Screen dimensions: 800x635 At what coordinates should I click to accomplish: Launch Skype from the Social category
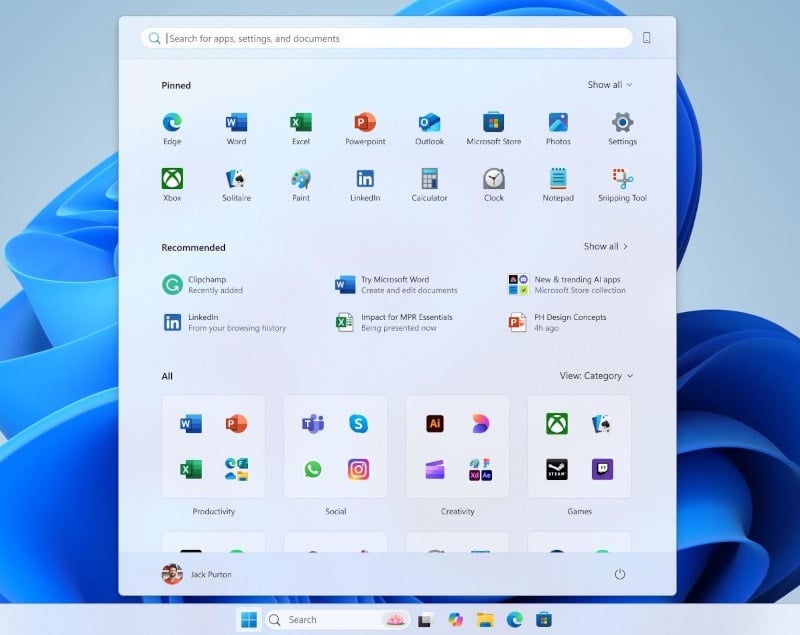(x=358, y=423)
